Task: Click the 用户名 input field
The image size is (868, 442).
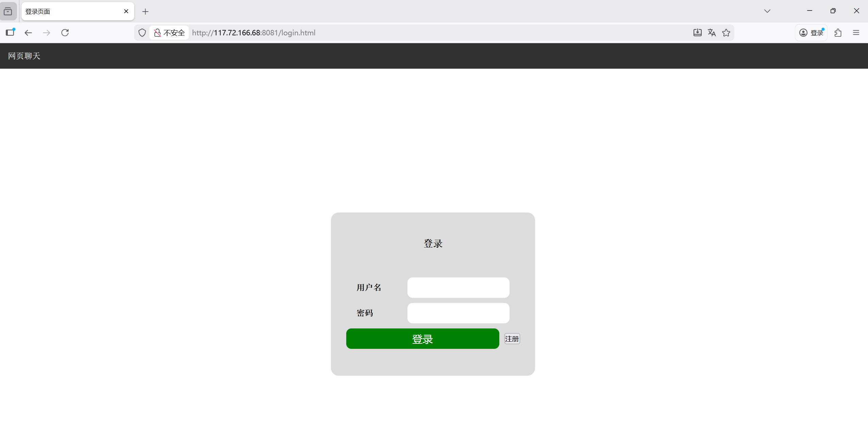Action: (458, 288)
